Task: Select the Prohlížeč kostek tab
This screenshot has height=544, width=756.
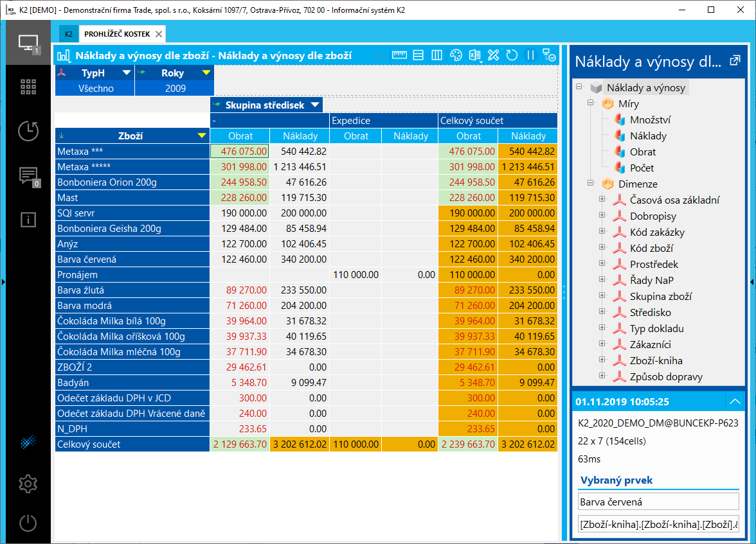Action: (x=118, y=34)
